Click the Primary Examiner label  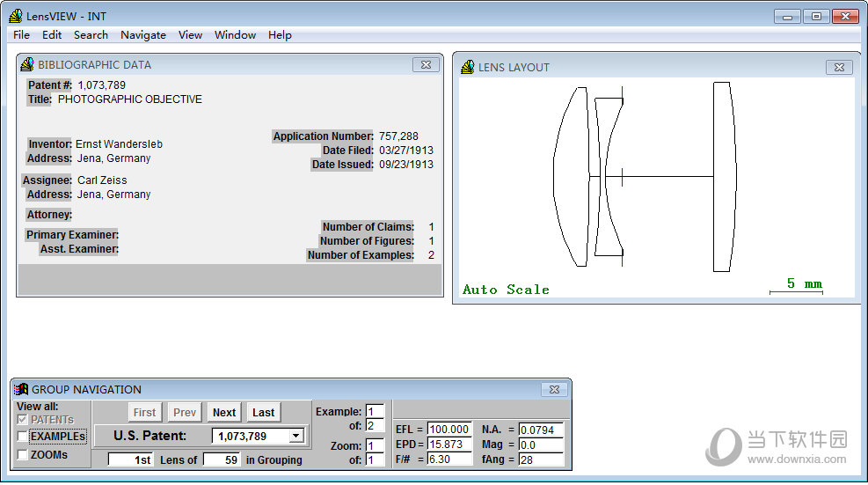click(72, 234)
